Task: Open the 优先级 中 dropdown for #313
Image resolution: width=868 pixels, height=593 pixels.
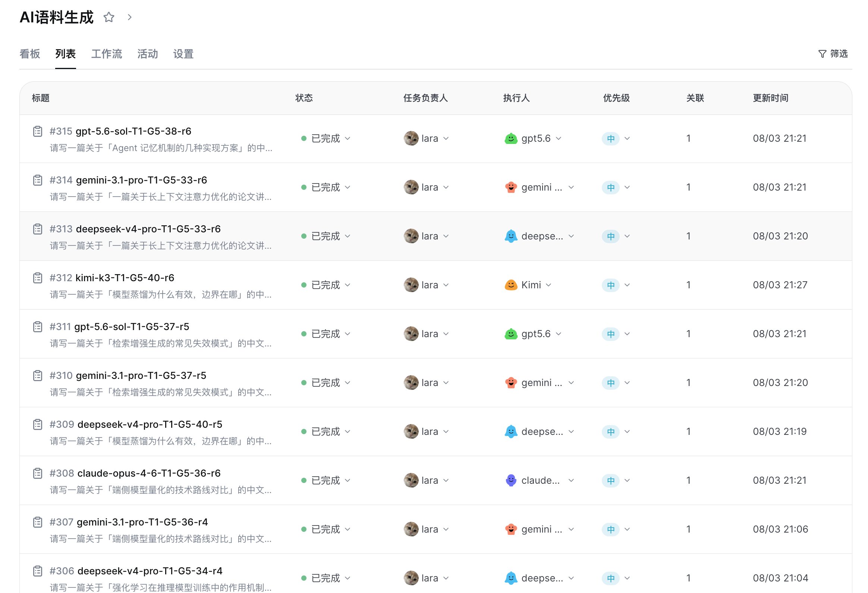Action: pos(627,236)
